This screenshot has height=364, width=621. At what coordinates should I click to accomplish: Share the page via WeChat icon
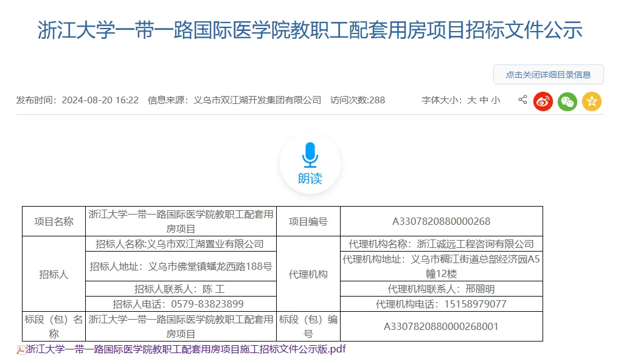567,101
